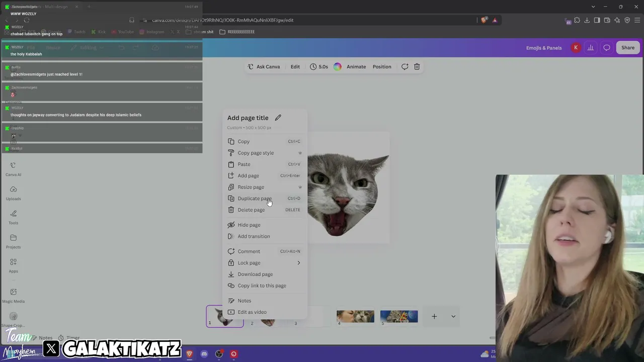
Task: Select Comment in the context menu
Action: click(265, 251)
